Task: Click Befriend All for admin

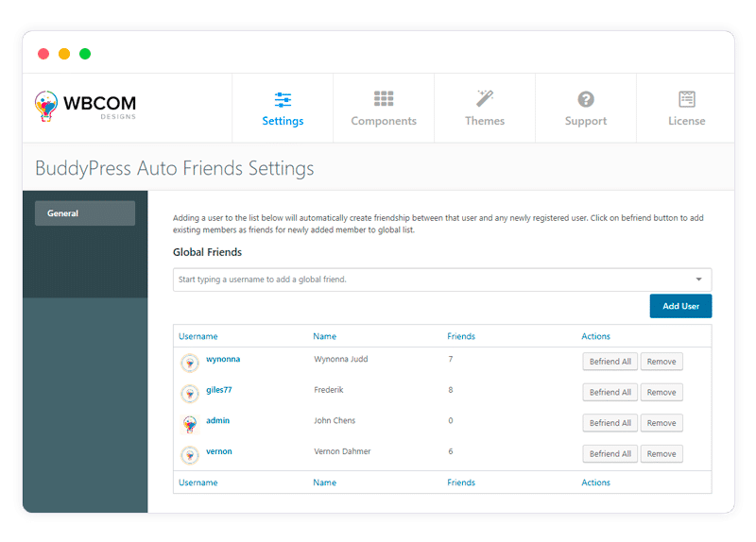Action: pos(610,423)
